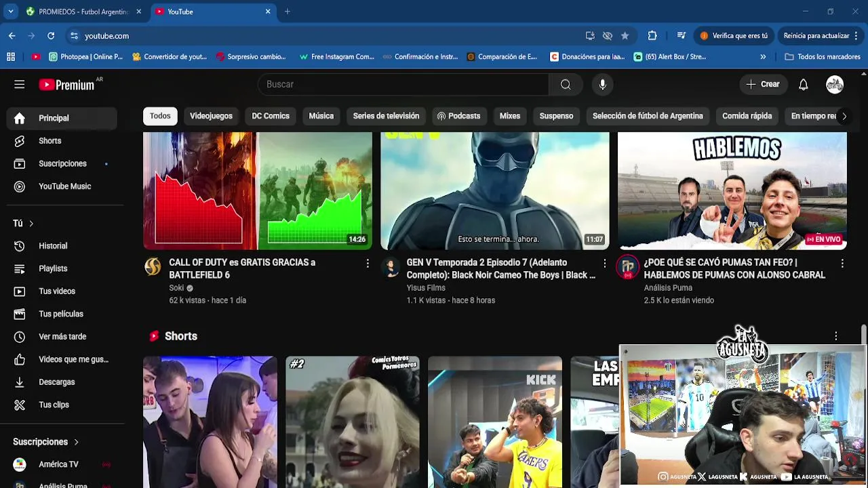Bookmark this page with star icon
868x488 pixels.
click(x=625, y=36)
